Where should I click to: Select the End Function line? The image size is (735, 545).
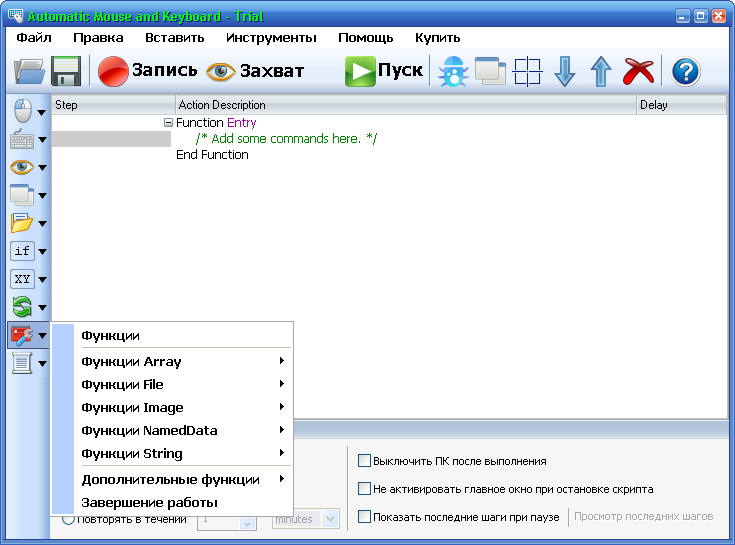pyautogui.click(x=212, y=155)
